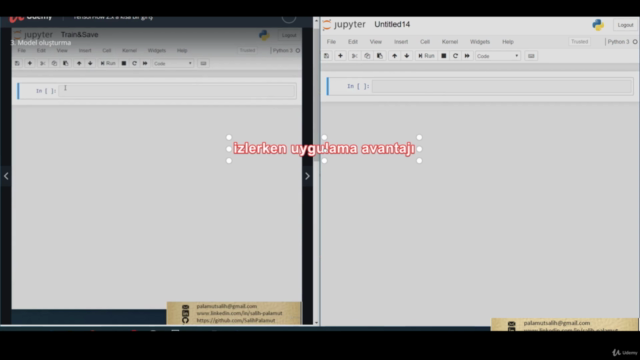Focus the code cell in Untitled14 notebook
The image size is (640, 360).
[502, 87]
